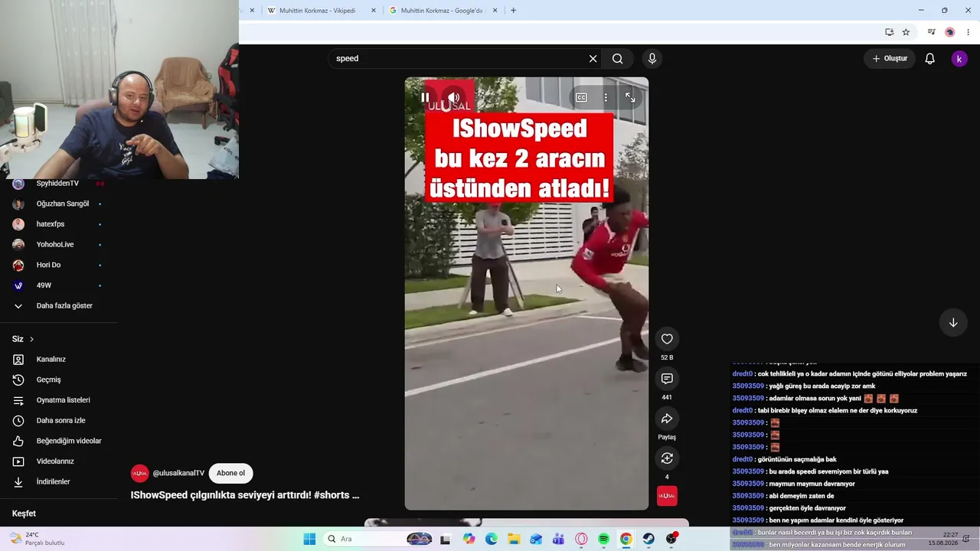This screenshot has width=980, height=551.
Task: Open the account avatar menu
Action: point(959,58)
